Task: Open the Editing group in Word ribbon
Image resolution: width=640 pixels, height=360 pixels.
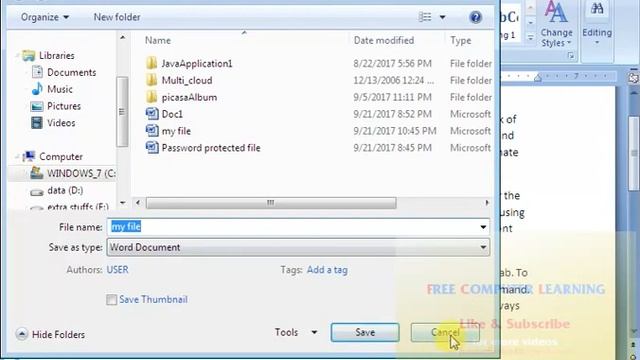Action: click(597, 24)
